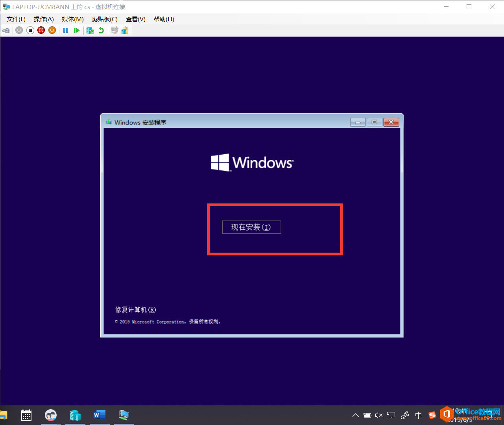Viewport: 504px width, 425px height.
Task: Show hidden system tray icons
Action: tap(355, 415)
